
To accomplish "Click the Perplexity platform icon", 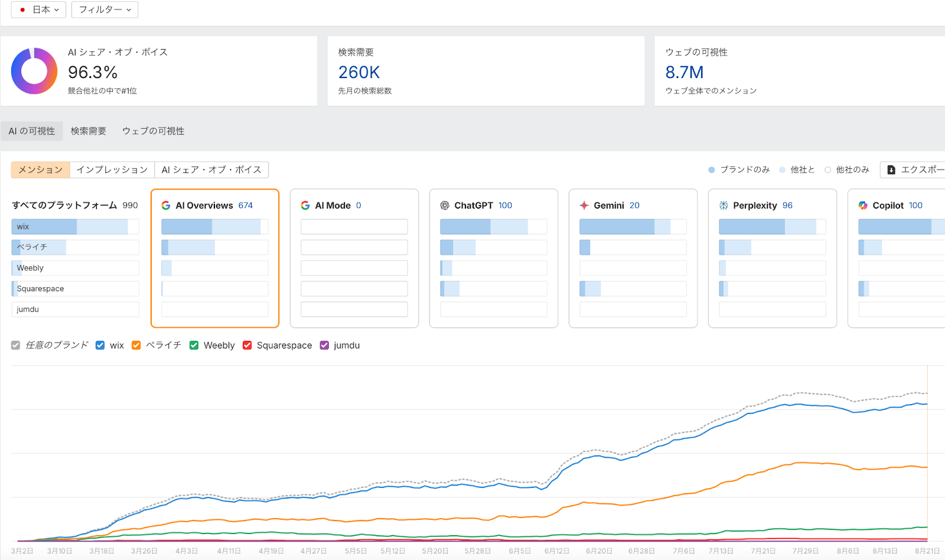I will (x=723, y=205).
